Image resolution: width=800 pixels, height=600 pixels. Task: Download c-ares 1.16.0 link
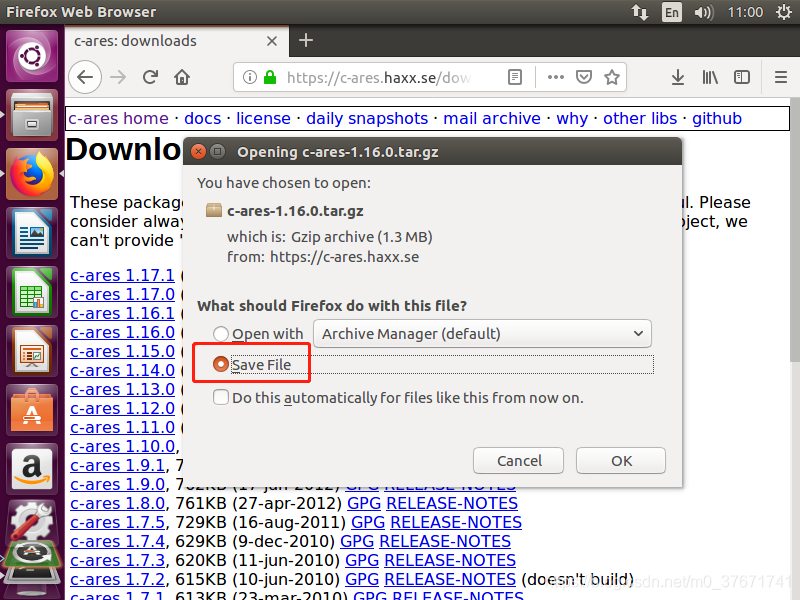[x=122, y=332]
